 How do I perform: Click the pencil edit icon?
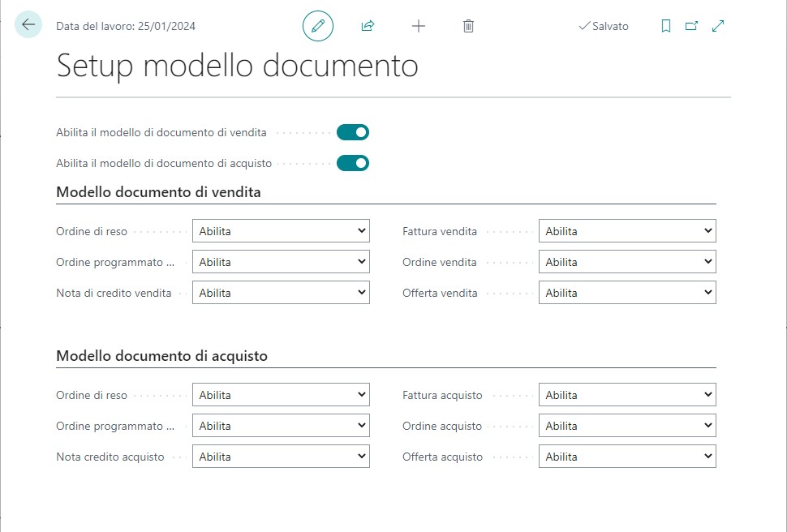click(x=318, y=26)
